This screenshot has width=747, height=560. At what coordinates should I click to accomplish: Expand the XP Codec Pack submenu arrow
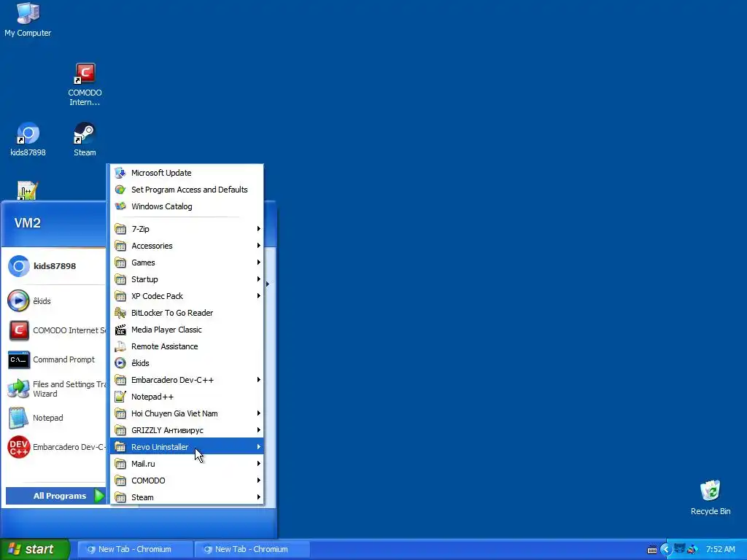(x=259, y=296)
